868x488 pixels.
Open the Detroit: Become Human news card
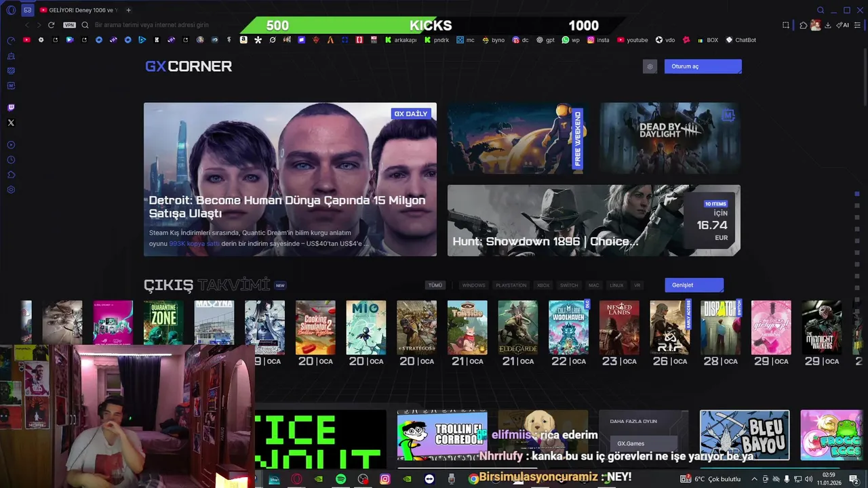[x=290, y=180]
